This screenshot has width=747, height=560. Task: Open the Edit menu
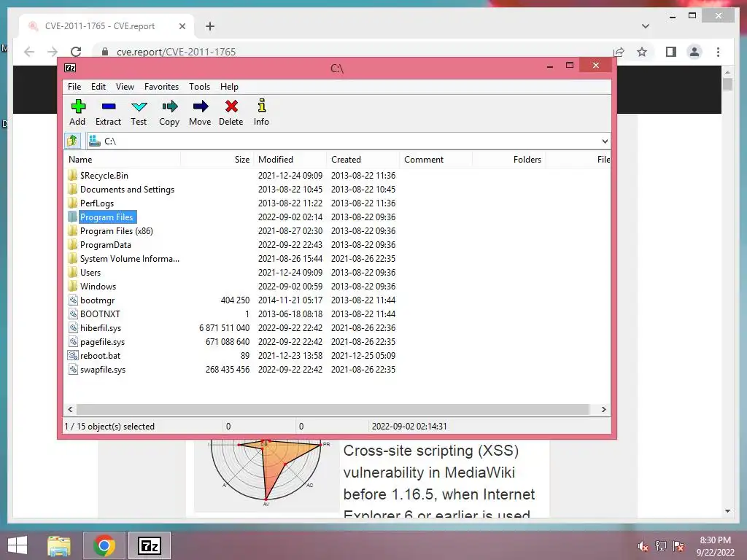click(x=98, y=87)
